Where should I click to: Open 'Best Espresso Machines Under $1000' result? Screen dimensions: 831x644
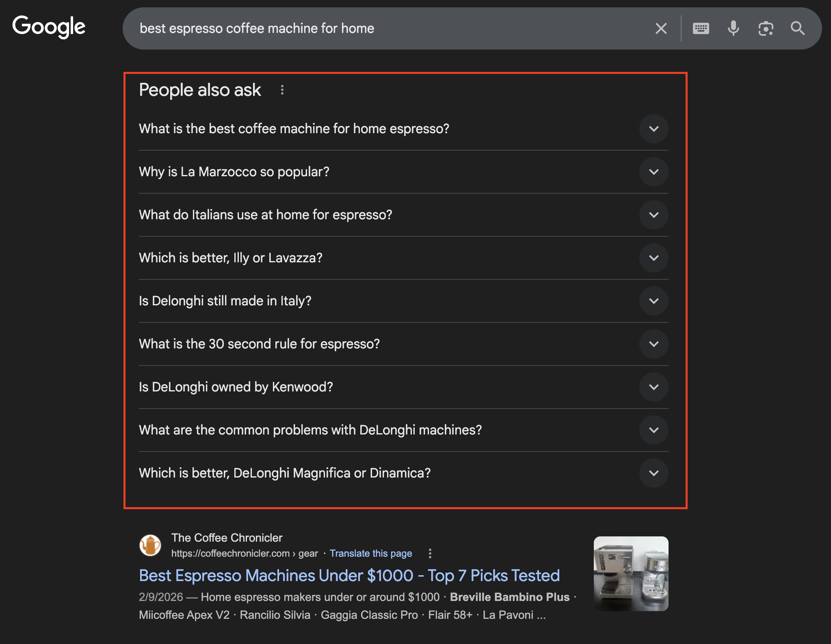tap(349, 575)
